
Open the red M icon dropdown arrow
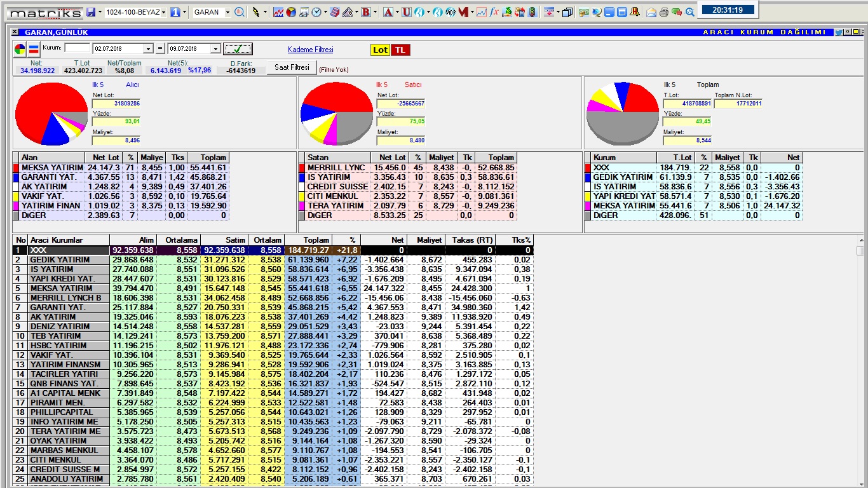[x=472, y=12]
